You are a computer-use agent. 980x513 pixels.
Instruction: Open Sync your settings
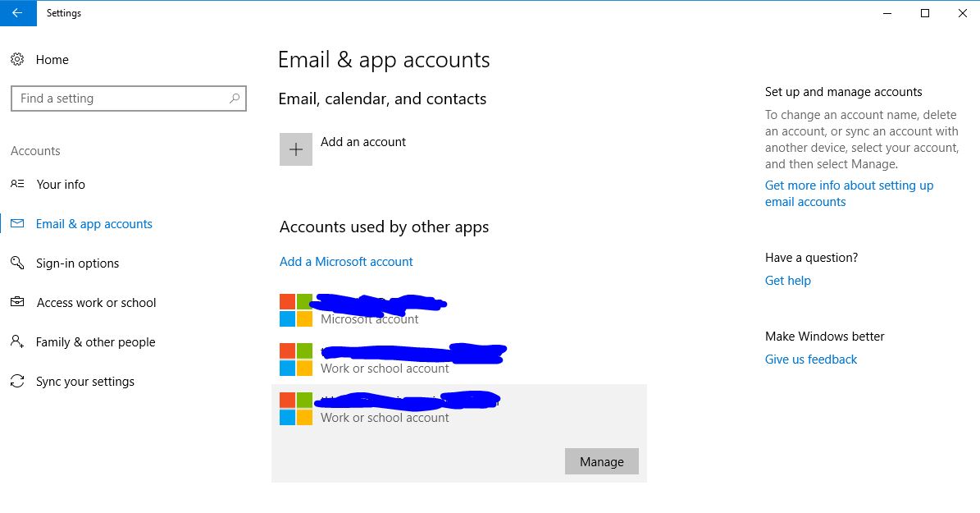(x=85, y=382)
